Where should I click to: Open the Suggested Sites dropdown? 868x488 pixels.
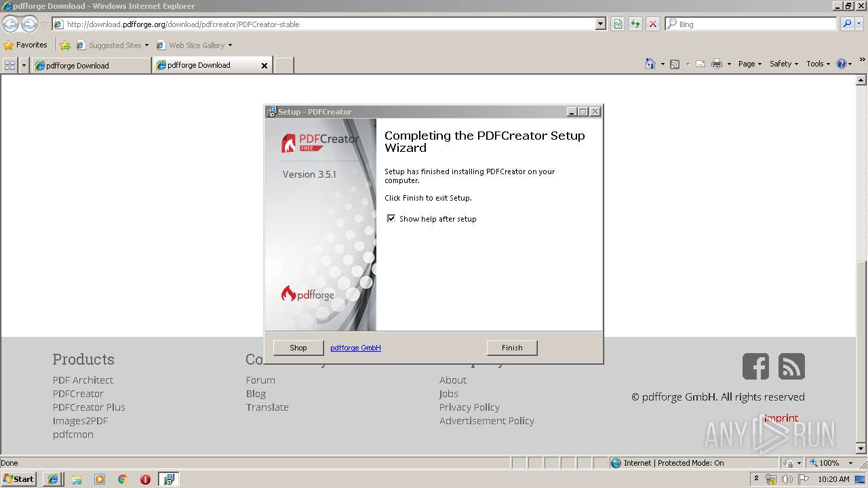click(113, 45)
